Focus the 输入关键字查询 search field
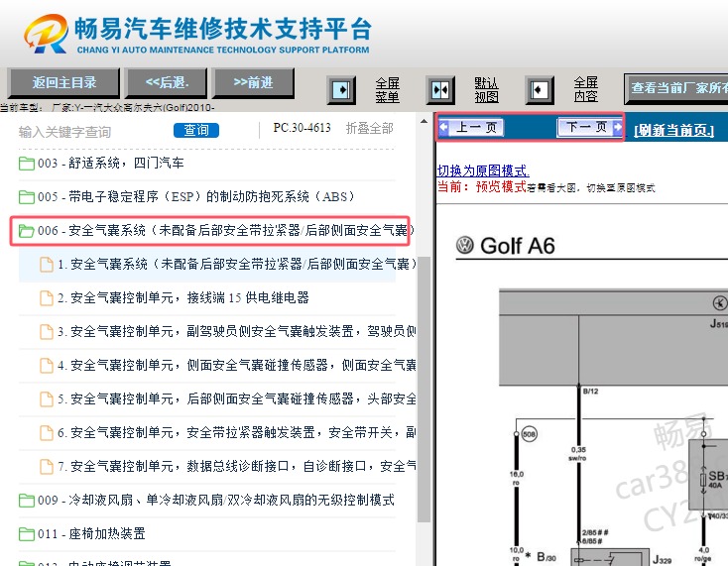728x566 pixels. click(93, 132)
